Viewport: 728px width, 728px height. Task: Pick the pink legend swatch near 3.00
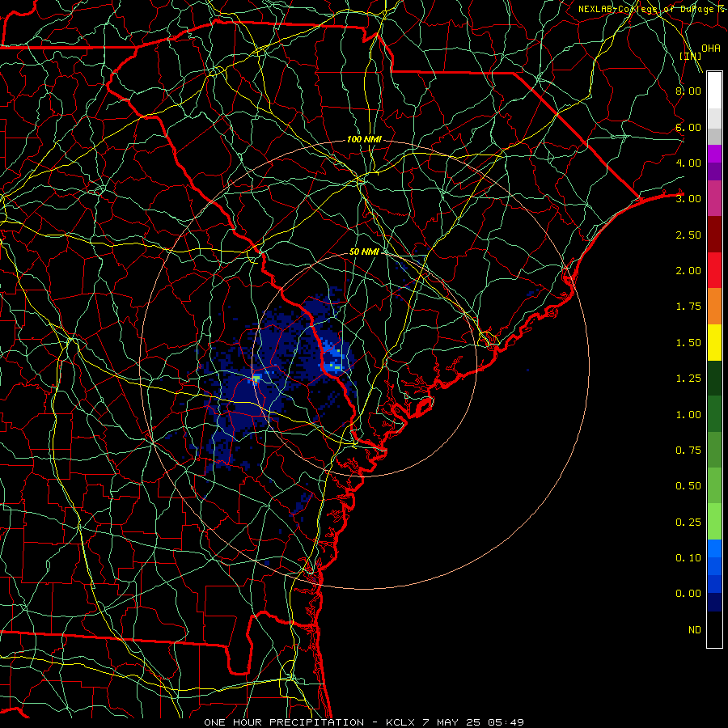[714, 198]
